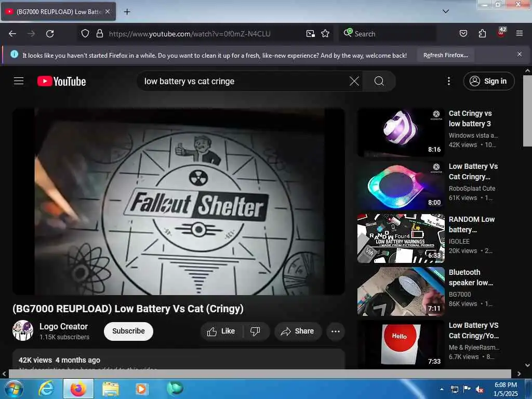Click muted volume speaker tray icon

480,389
